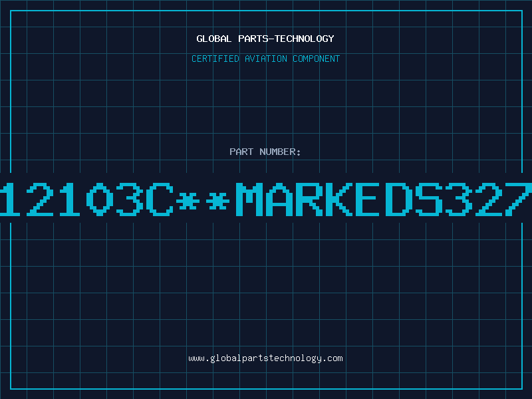Click the 'GLOBAL PARTS-TECHNOLOGY' heading text
The width and height of the screenshot is (532, 399).
click(x=265, y=39)
